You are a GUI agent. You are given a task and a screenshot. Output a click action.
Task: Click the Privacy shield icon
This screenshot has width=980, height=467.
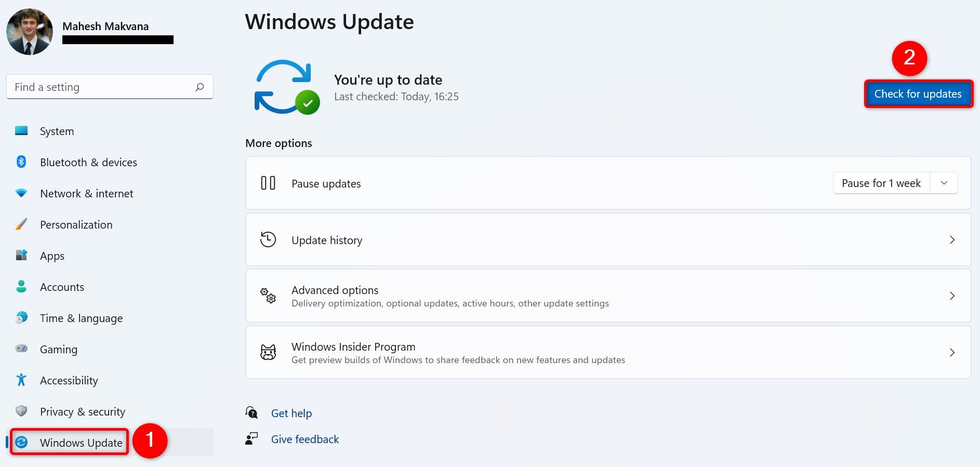21,411
